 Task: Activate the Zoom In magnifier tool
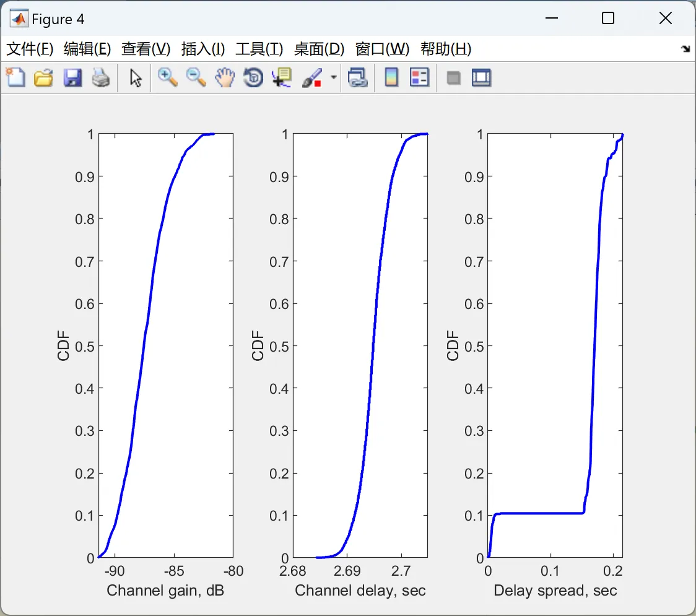coord(167,77)
